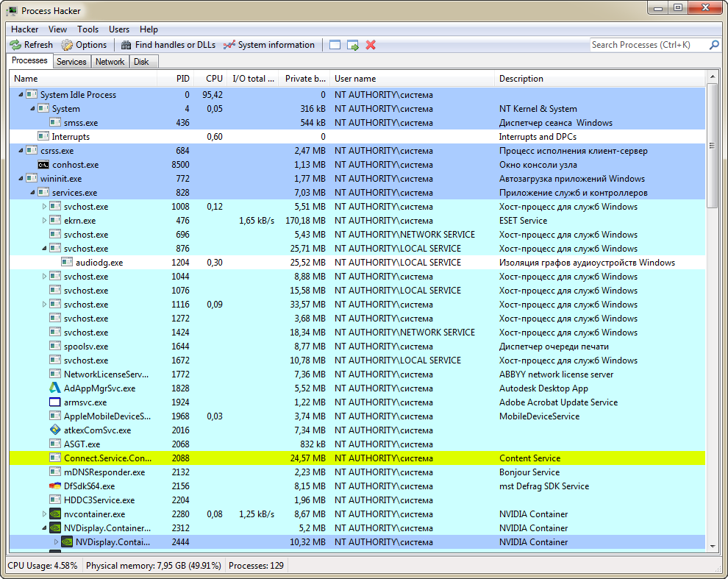
Task: Sort processes by the CPU column header
Action: 214,79
